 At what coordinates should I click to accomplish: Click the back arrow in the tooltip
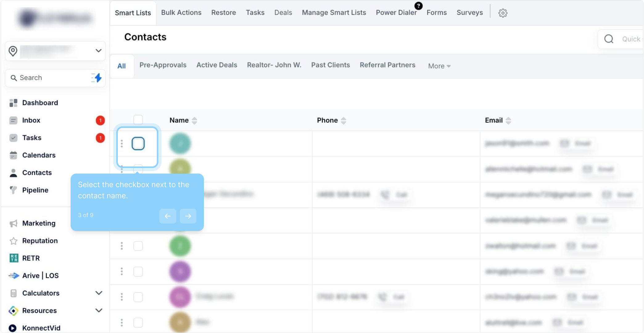click(168, 216)
